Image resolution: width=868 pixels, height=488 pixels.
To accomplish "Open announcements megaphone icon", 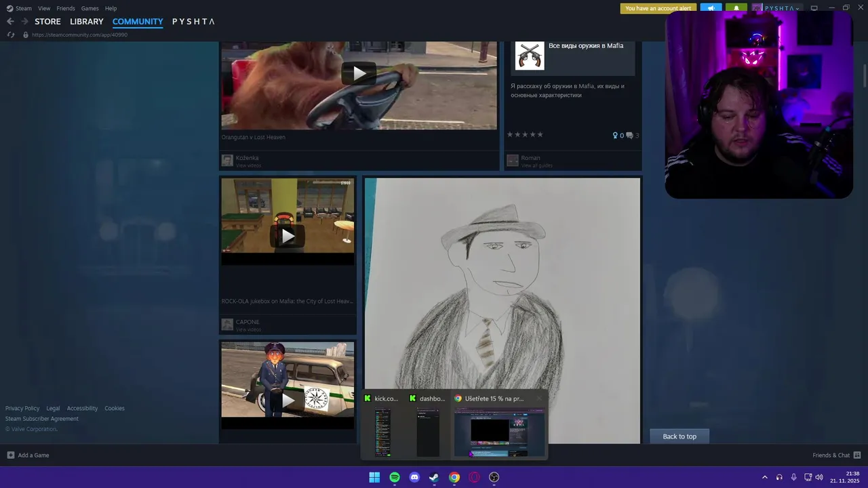I will point(711,8).
